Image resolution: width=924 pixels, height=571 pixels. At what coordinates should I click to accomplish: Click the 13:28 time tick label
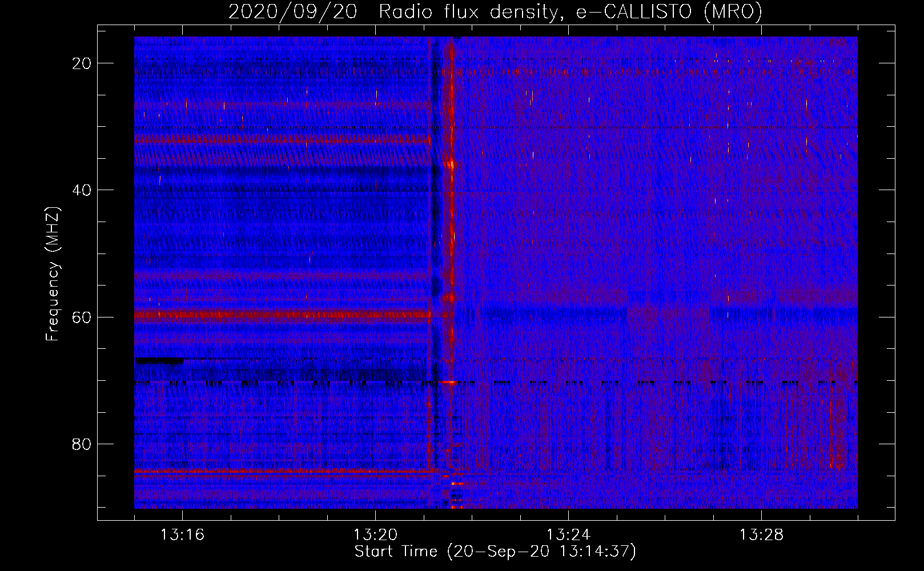pyautogui.click(x=761, y=535)
